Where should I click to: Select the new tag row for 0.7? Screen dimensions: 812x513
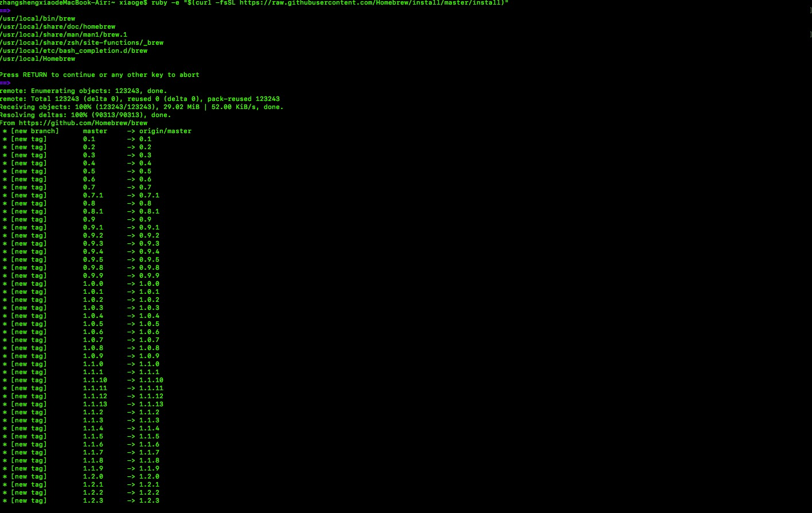tap(77, 187)
